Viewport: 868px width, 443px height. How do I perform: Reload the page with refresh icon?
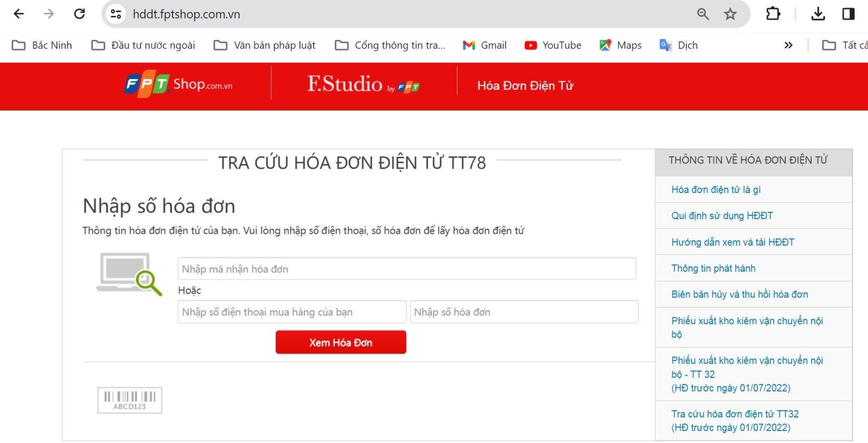click(x=79, y=14)
